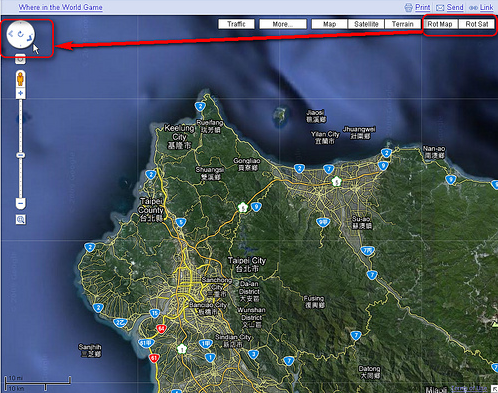Open the Where in the World Game link

click(x=60, y=7)
